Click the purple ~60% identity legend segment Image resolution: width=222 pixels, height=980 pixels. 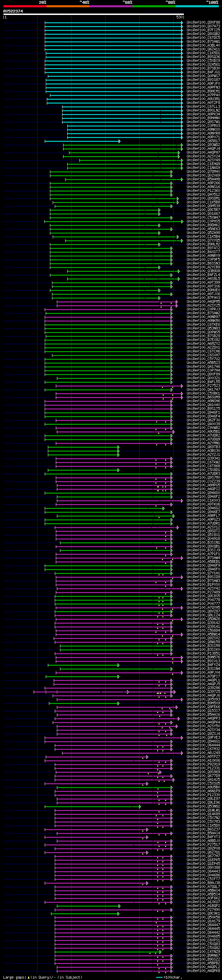coord(111,6)
